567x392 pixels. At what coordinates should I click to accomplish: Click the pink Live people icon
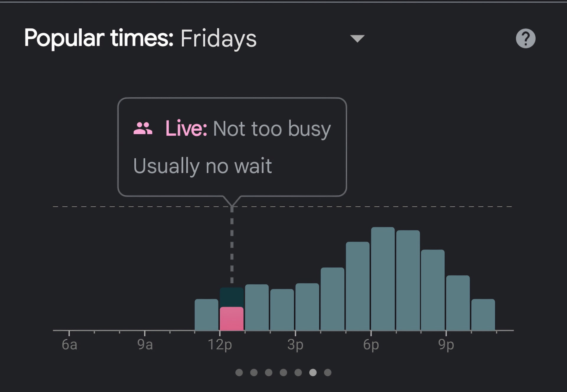point(143,129)
